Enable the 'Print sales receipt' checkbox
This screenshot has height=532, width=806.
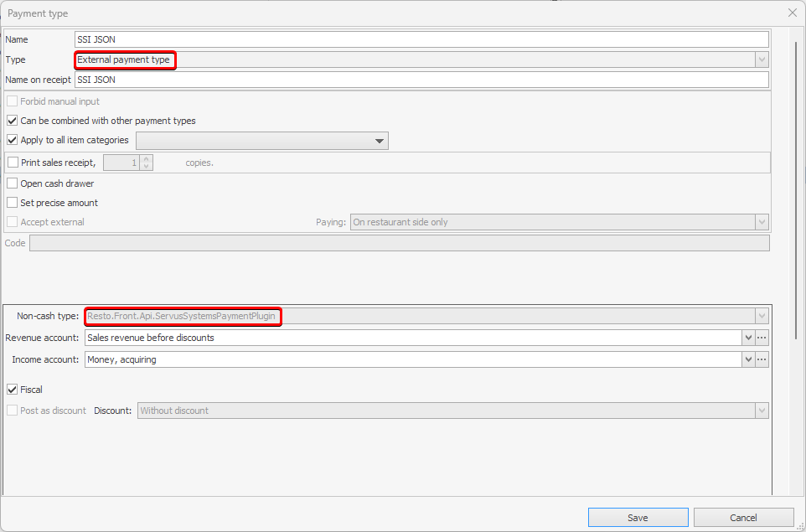pos(13,163)
